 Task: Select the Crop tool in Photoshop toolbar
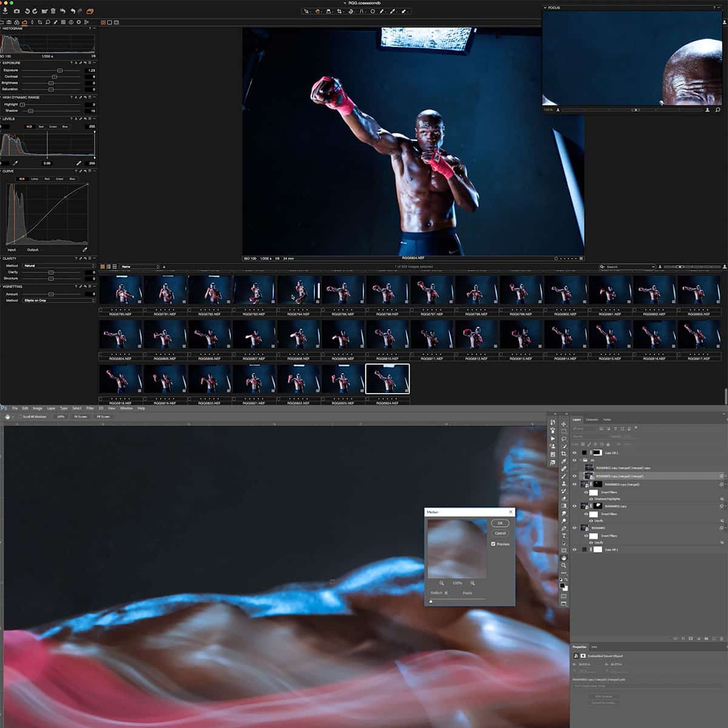click(x=564, y=454)
